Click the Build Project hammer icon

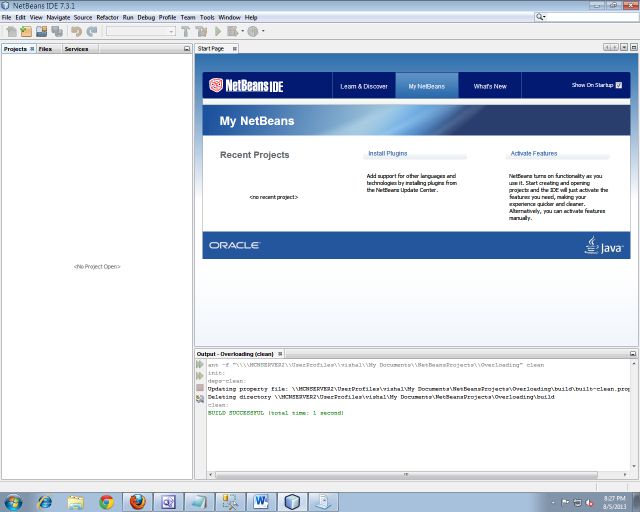(186, 31)
